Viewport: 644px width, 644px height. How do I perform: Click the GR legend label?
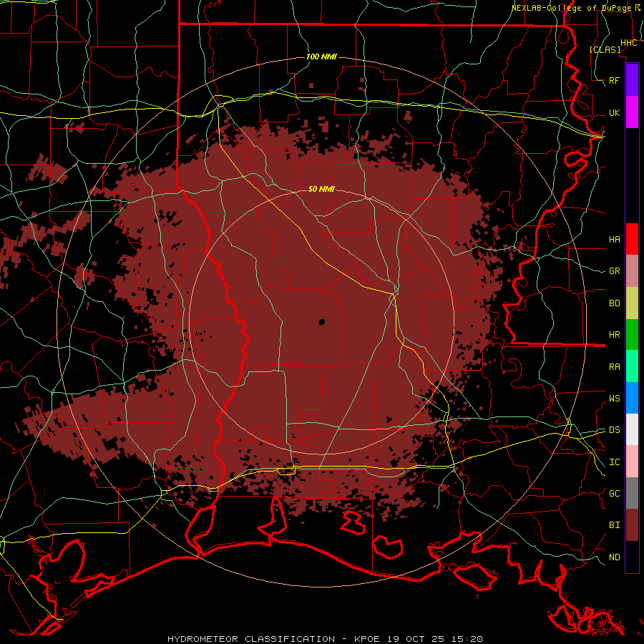click(x=614, y=271)
